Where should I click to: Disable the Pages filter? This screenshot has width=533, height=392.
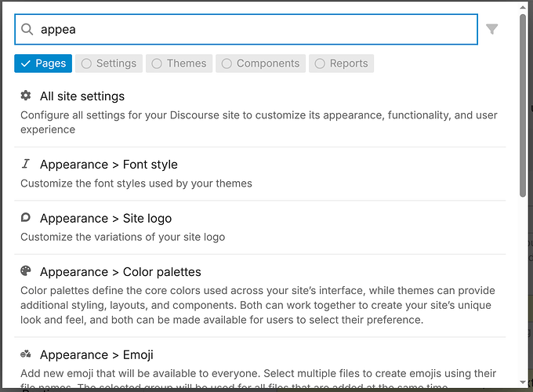[43, 64]
